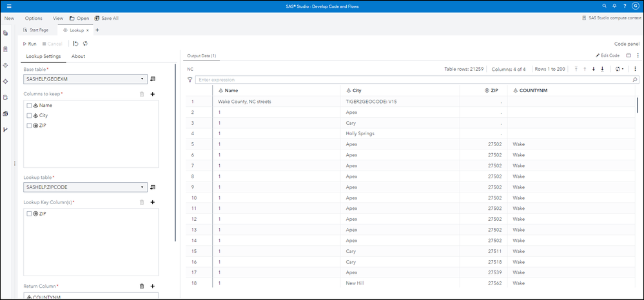Expand the Base table SASHELP.GEOEXM dropdown
The image size is (644, 300).
[x=142, y=79]
